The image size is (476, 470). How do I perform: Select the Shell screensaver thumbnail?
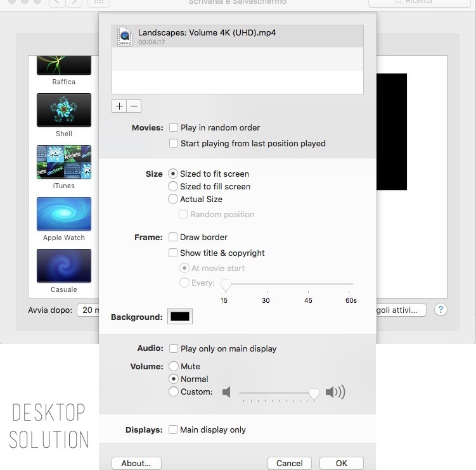[x=64, y=110]
